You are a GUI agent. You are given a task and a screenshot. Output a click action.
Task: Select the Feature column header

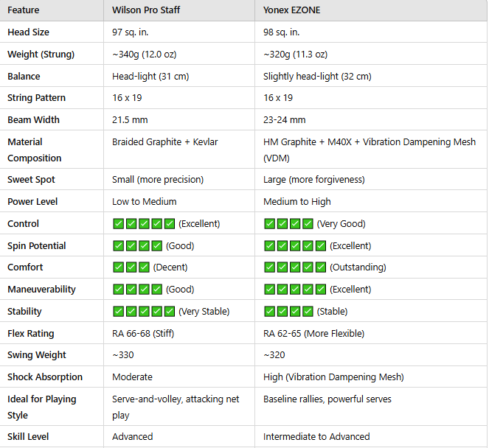24,10
